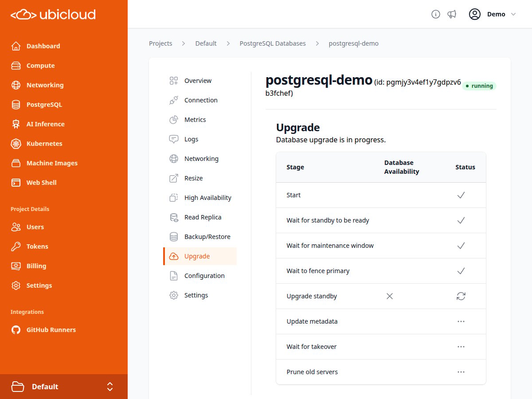Go to PostgreSQL Databases breadcrumb
Viewport: 532px width, 399px height.
coord(273,43)
